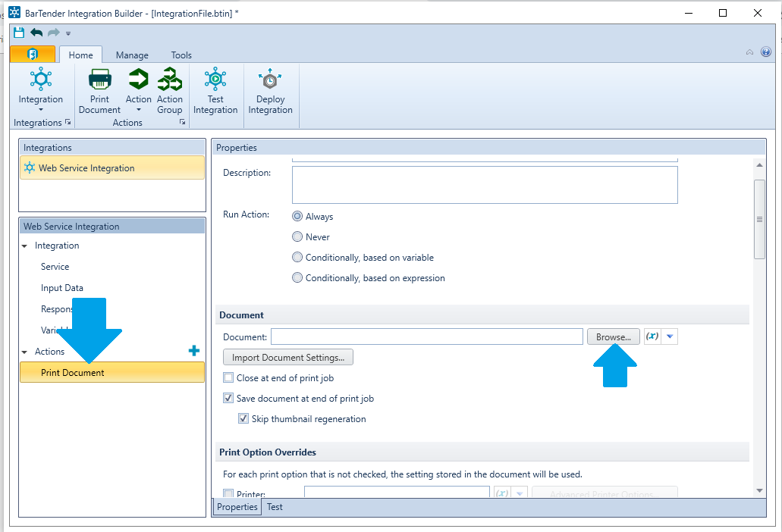This screenshot has width=782, height=532.
Task: Click the Undo arrow icon
Action: pos(36,33)
